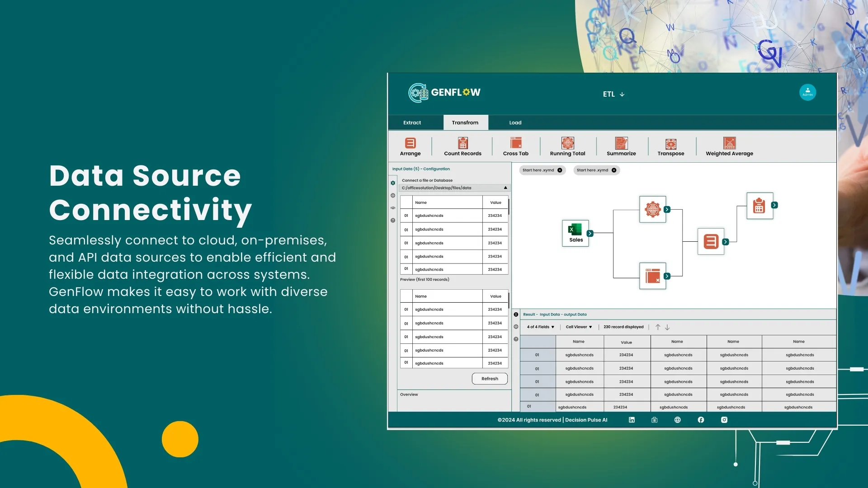Open the Cell Viewer dropdown

(578, 327)
